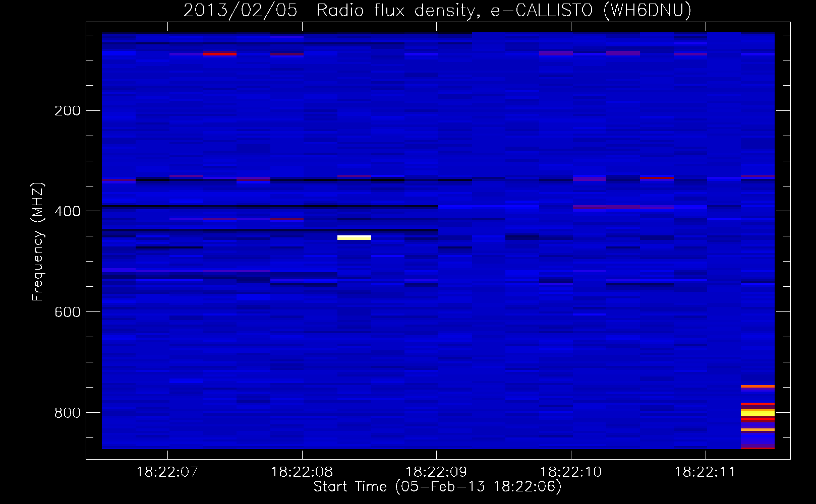Click the '400' frequency tick label
The width and height of the screenshot is (816, 504).
click(x=68, y=211)
